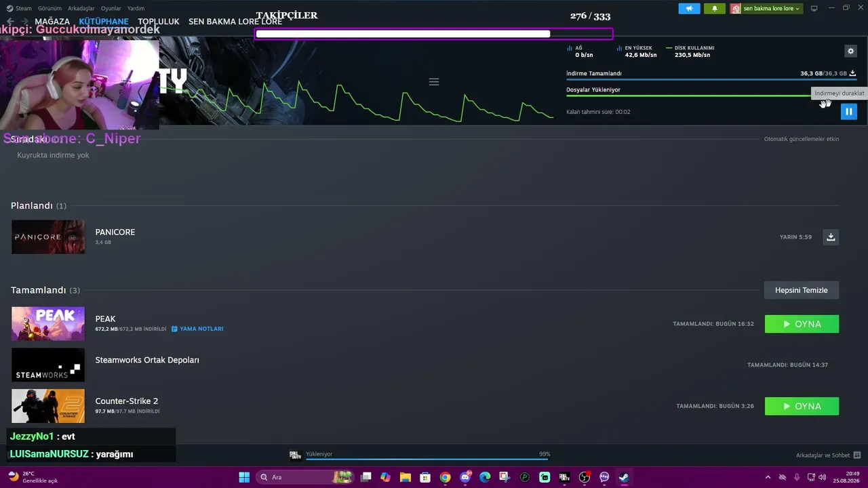Switch to Big Picture mode icon
This screenshot has width=868, height=488.
[x=814, y=8]
